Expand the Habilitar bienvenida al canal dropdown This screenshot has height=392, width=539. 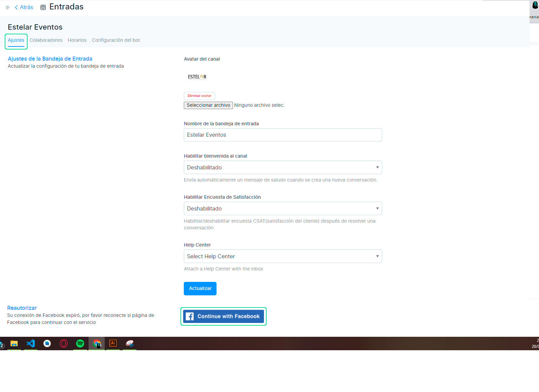pyautogui.click(x=283, y=167)
